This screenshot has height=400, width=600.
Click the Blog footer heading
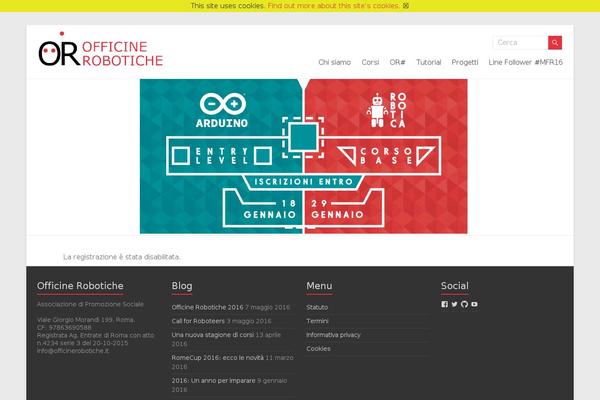coord(182,286)
